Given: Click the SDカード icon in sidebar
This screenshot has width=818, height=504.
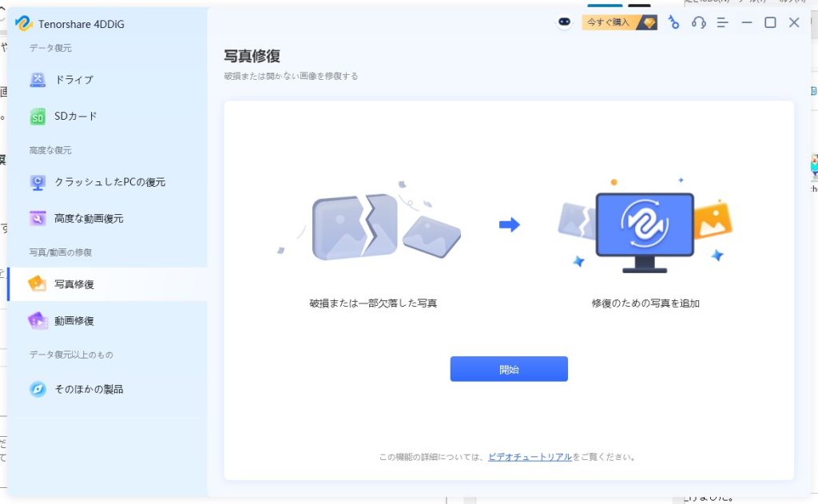Looking at the screenshot, I should coord(38,117).
